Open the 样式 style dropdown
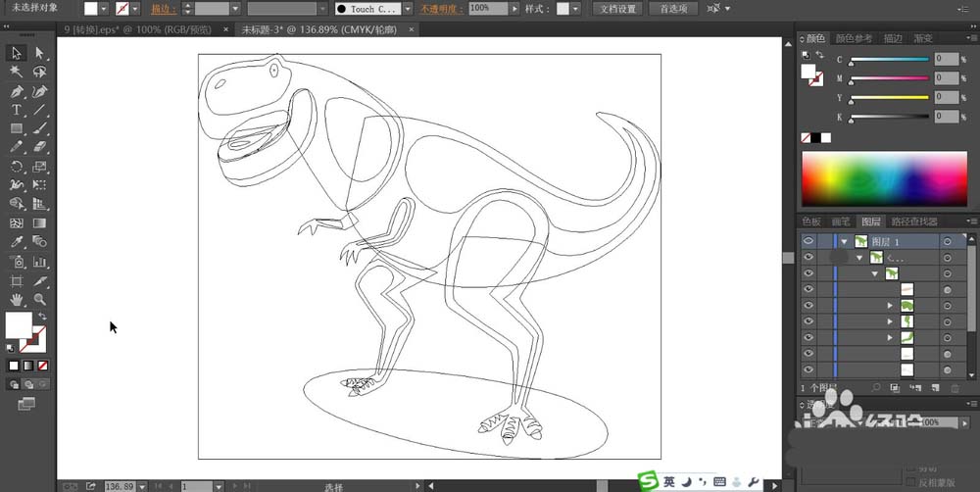This screenshot has height=492, width=980. (575, 9)
